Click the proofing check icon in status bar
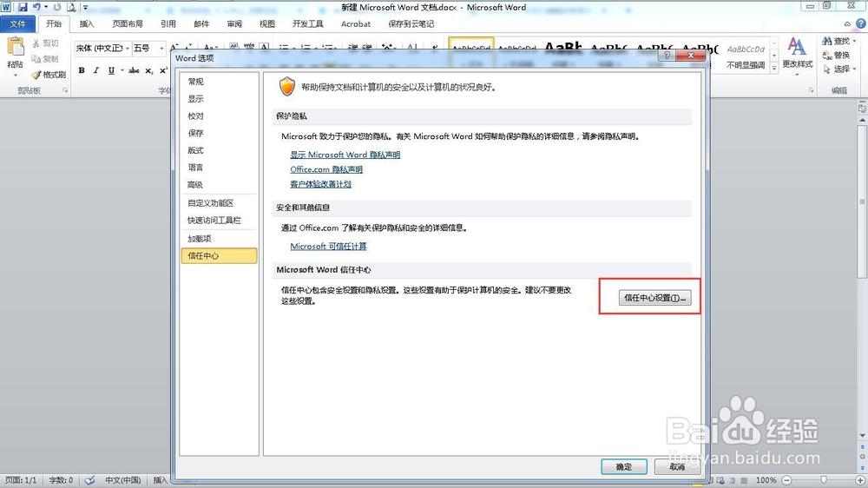 [89, 480]
